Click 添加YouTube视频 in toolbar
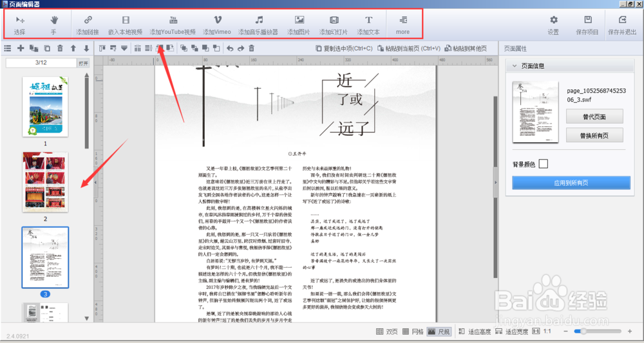Viewport: 644px width, 343px height. [173, 24]
